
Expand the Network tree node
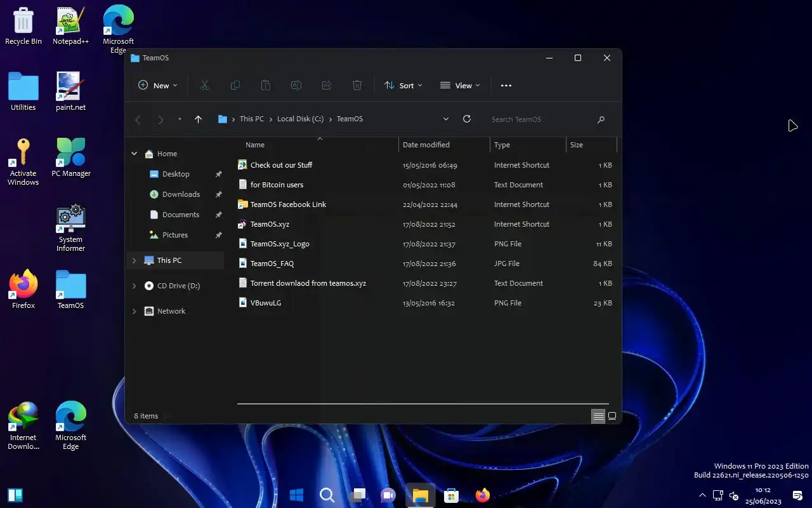point(134,312)
